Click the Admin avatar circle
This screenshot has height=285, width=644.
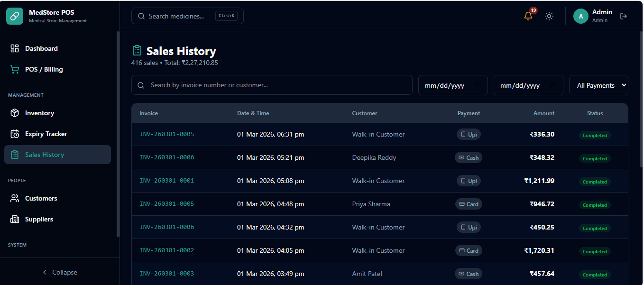tap(581, 16)
